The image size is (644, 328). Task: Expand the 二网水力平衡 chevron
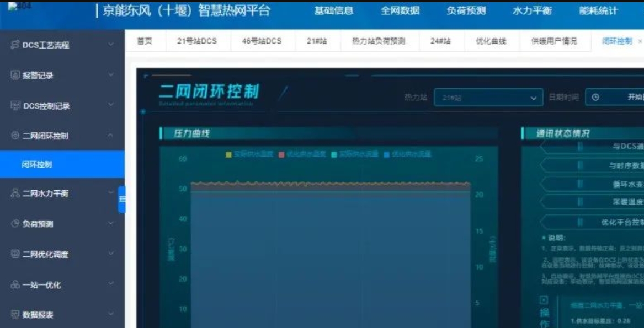pyautogui.click(x=110, y=193)
